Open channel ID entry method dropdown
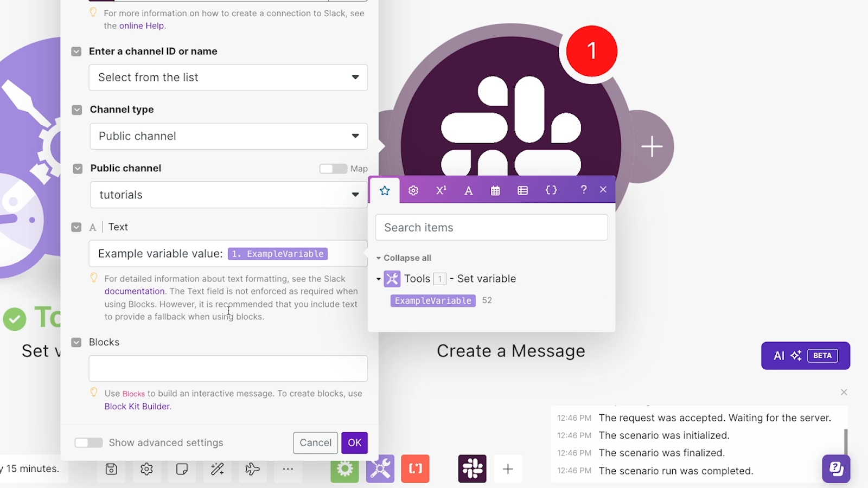The image size is (868, 488). pos(228,78)
